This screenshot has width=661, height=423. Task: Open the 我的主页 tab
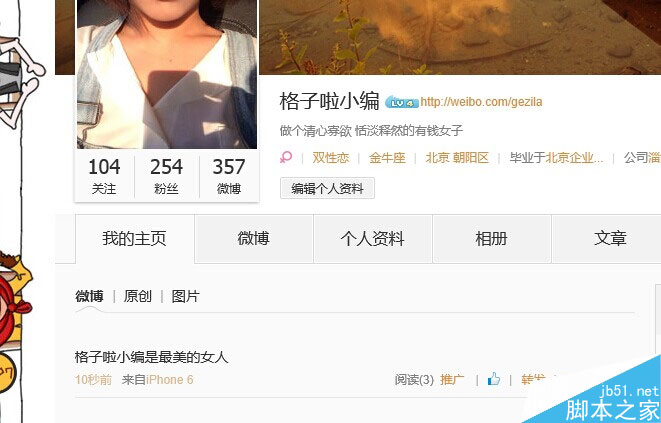coord(135,238)
